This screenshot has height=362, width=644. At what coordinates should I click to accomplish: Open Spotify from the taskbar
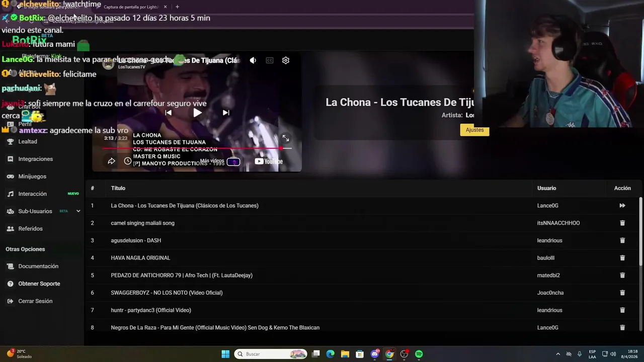pyautogui.click(x=419, y=354)
